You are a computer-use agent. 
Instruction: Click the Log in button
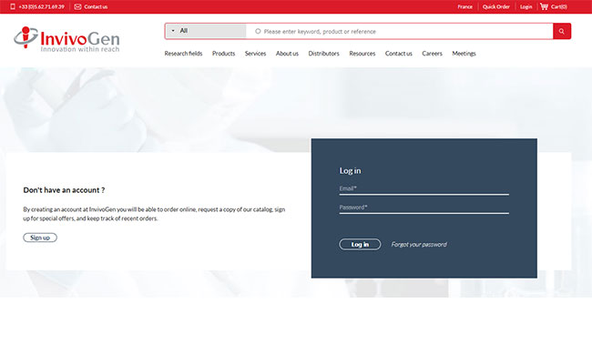point(360,245)
